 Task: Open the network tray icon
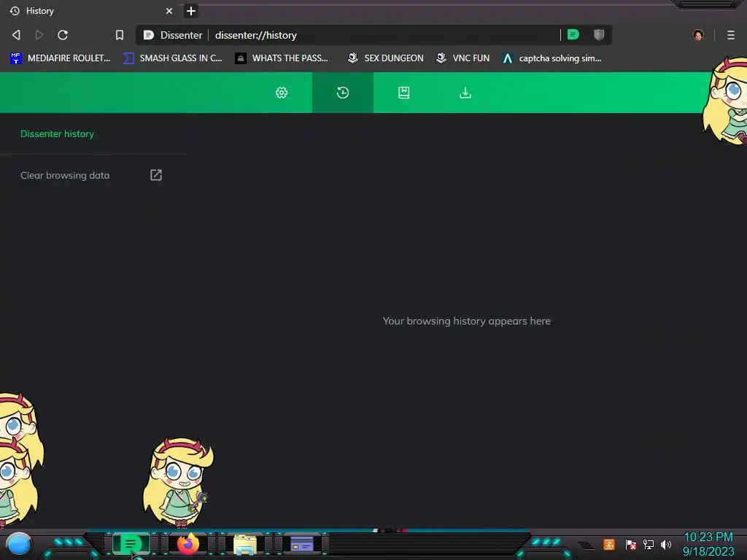(x=649, y=544)
